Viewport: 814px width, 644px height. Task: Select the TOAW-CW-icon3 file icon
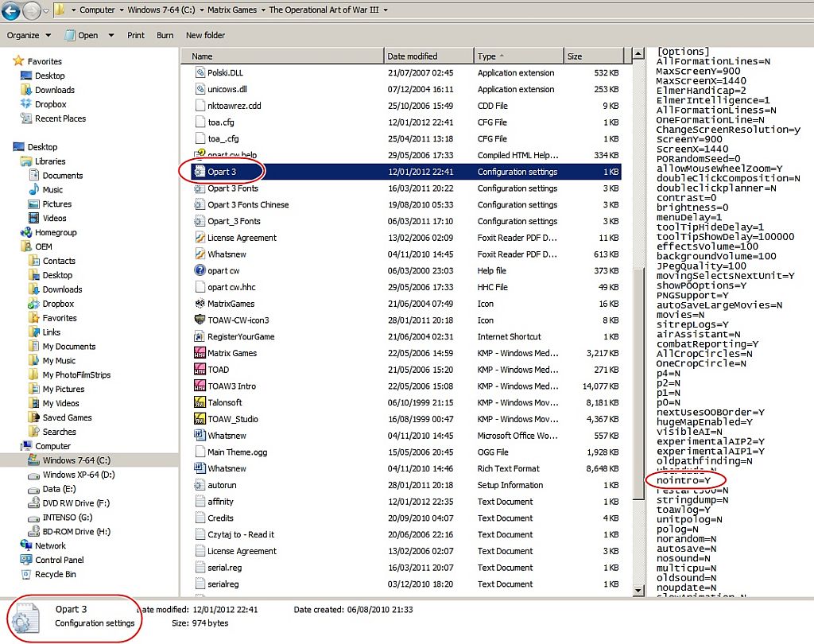click(x=200, y=320)
